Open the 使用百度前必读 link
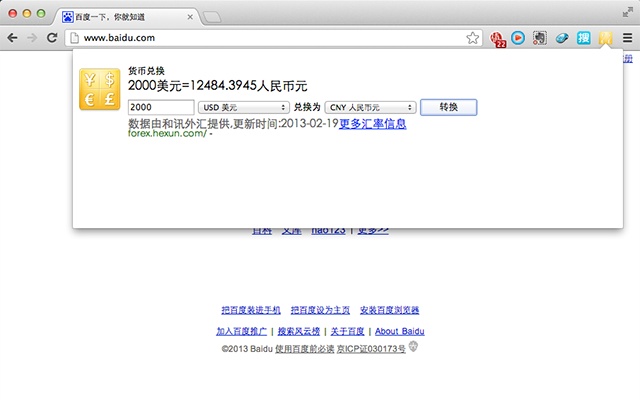The width and height of the screenshot is (640, 400). click(x=304, y=349)
